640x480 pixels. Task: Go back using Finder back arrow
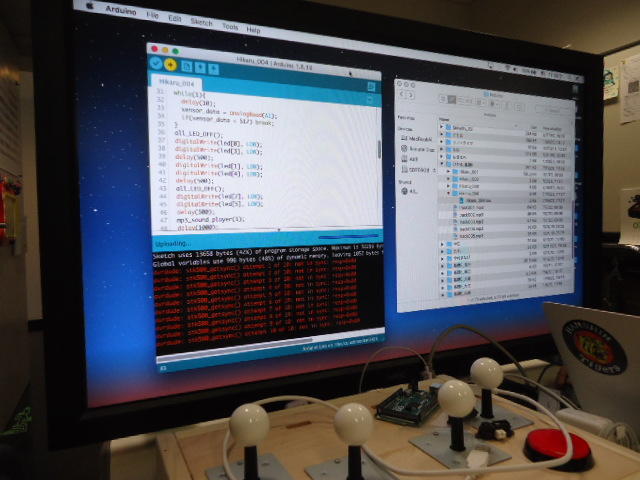click(401, 94)
